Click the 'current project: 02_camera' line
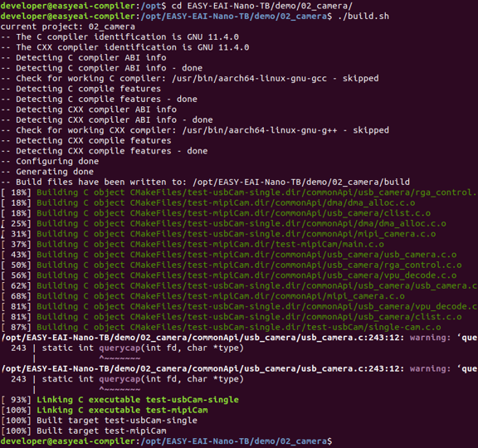This screenshot has width=478, height=448. [x=68, y=27]
